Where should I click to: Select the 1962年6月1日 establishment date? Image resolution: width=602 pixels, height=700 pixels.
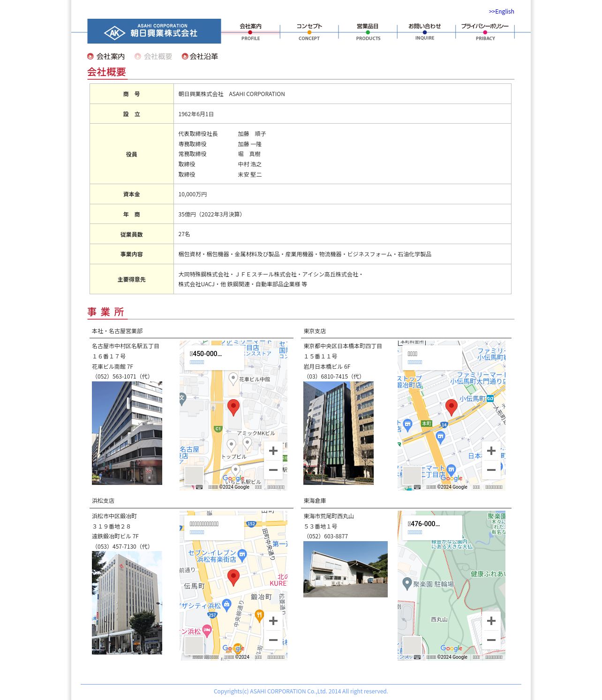coord(196,114)
